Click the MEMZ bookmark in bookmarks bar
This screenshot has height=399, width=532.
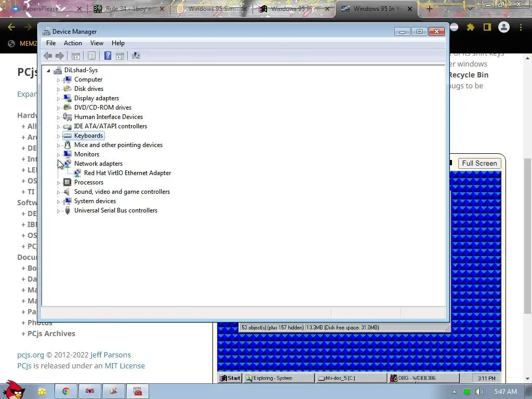pos(22,44)
